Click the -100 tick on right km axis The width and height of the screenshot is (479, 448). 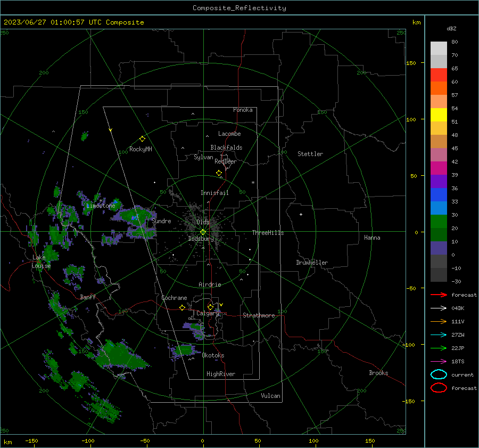tap(408, 345)
